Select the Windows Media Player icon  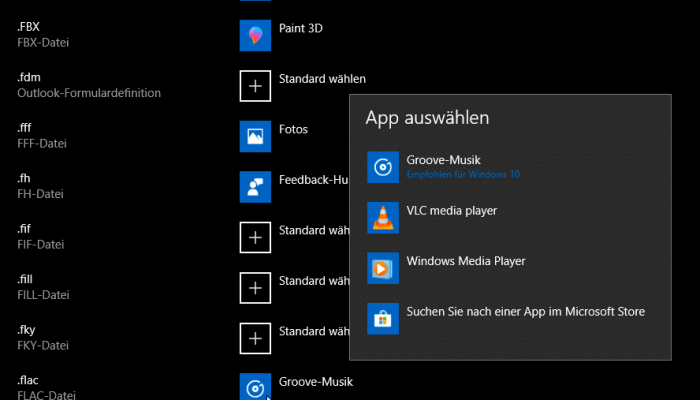click(383, 268)
